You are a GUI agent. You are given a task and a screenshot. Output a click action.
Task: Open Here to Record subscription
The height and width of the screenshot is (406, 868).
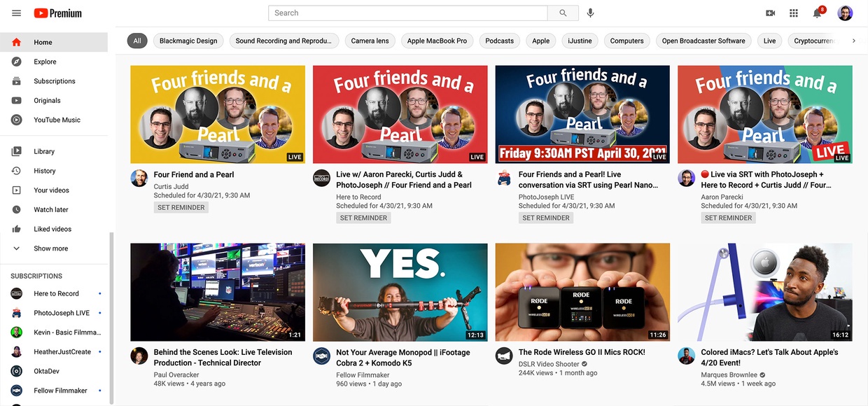tap(56, 293)
